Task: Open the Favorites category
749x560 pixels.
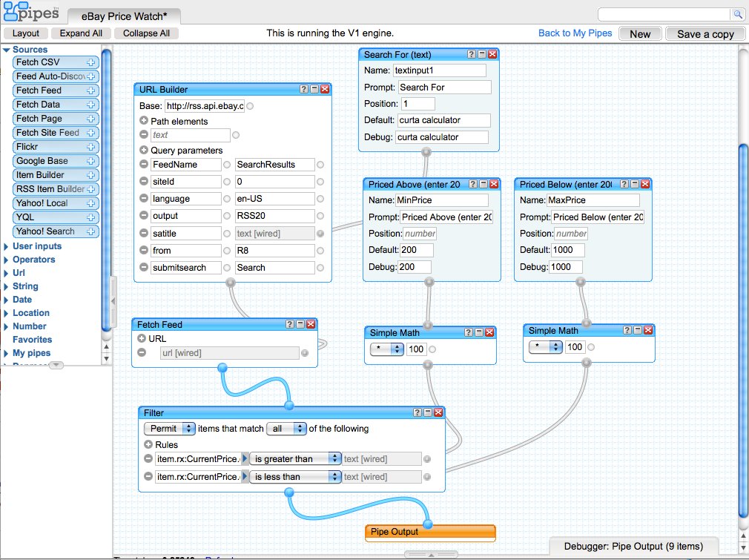Action: tap(32, 340)
